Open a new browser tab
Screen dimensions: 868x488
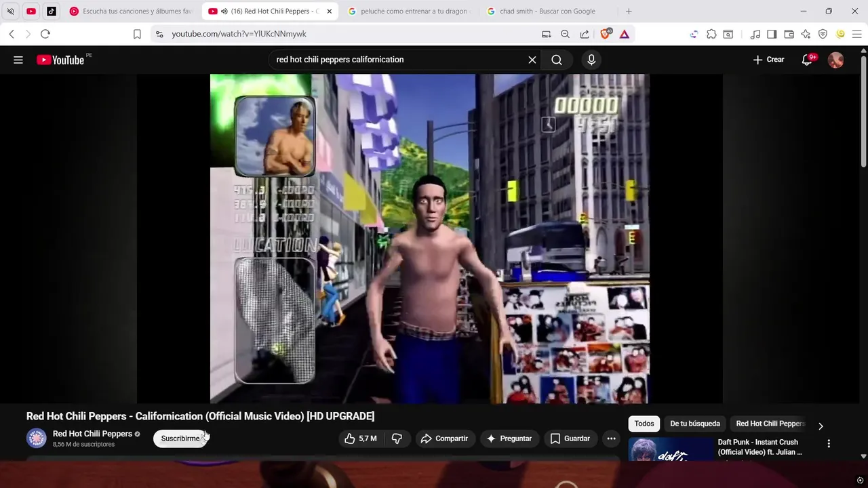pos(629,12)
